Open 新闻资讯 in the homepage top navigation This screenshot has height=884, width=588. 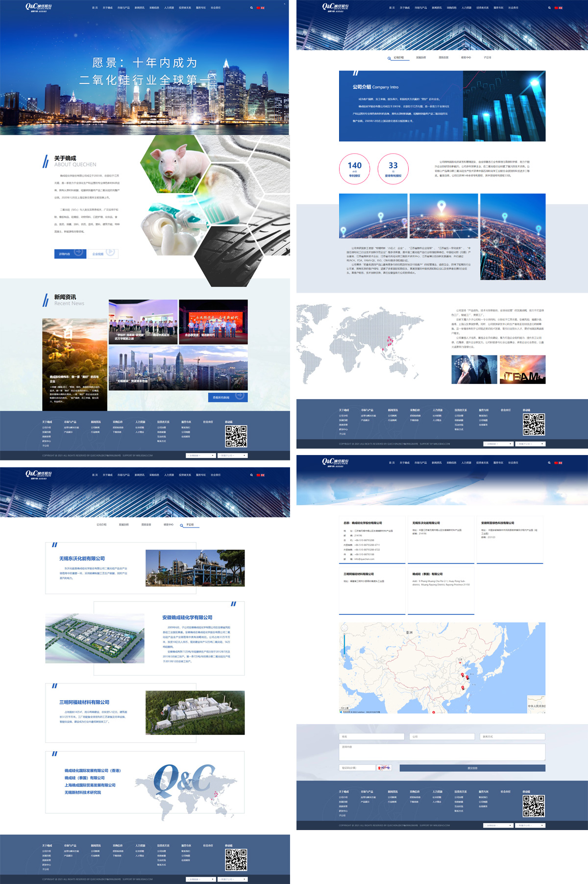[x=139, y=8]
